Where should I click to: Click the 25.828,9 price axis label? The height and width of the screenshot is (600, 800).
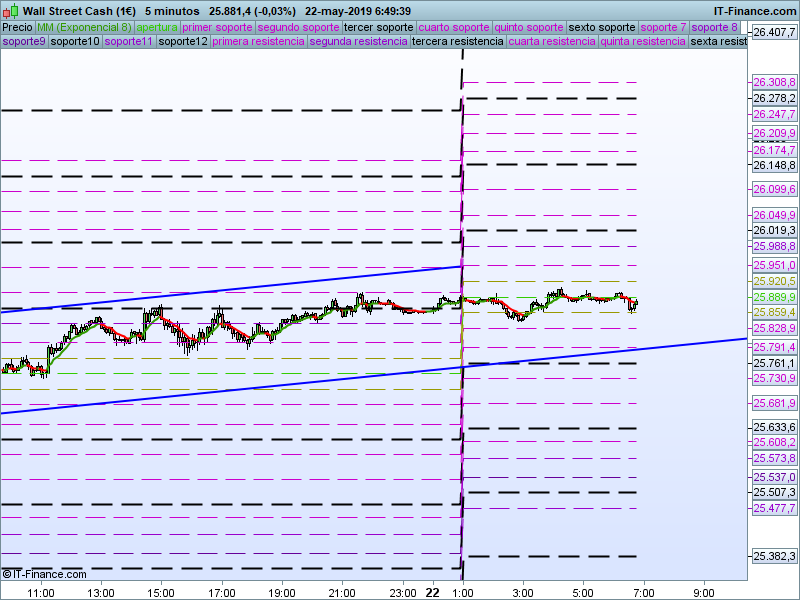pos(774,328)
